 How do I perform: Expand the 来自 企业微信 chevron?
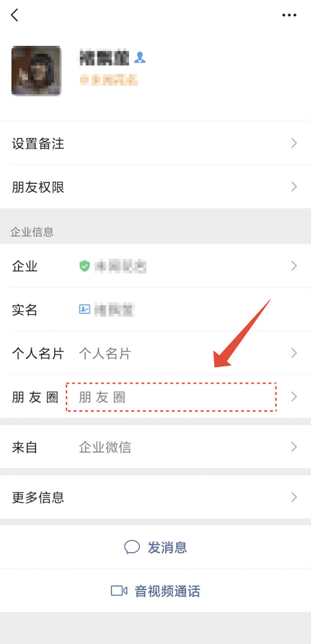294,447
